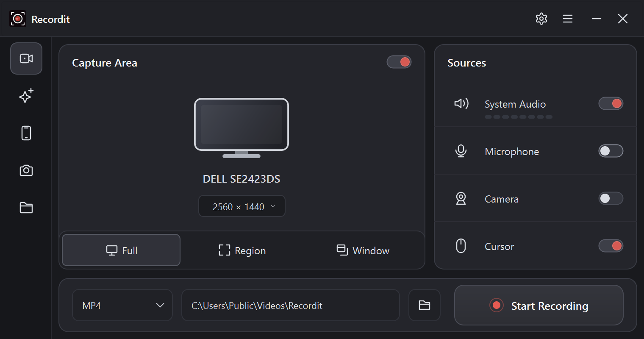Click the Recordit app logo
This screenshot has width=644, height=339.
point(18,19)
